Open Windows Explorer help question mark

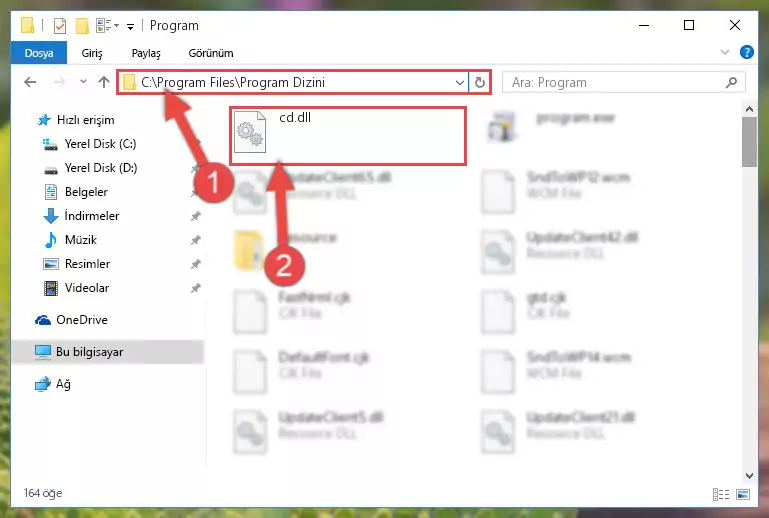click(x=746, y=52)
